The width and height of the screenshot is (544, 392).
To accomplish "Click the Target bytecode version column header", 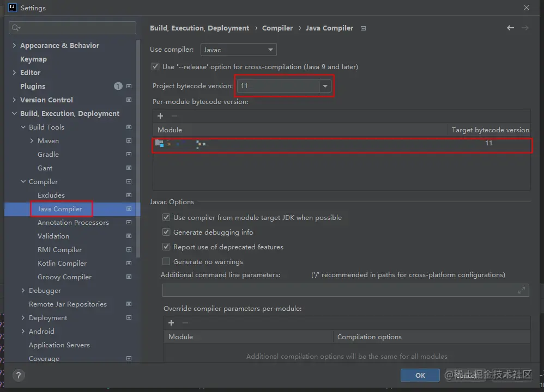I will (490, 130).
